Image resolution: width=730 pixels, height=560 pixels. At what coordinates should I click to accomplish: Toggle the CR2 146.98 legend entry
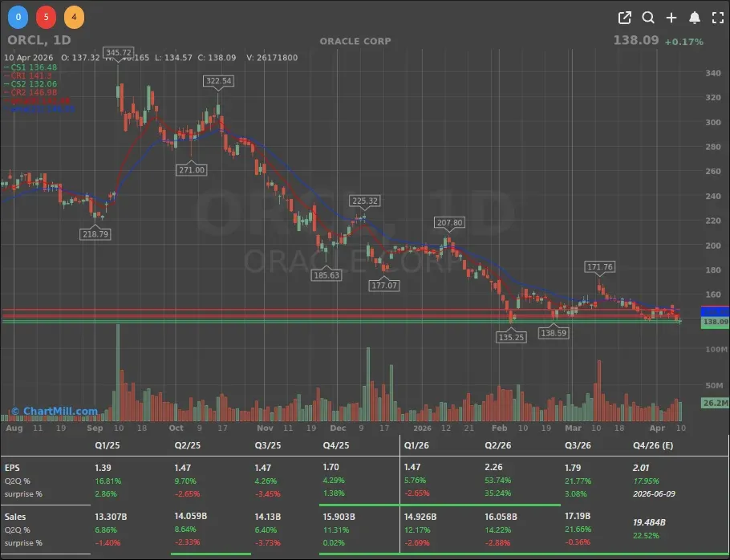click(x=30, y=92)
